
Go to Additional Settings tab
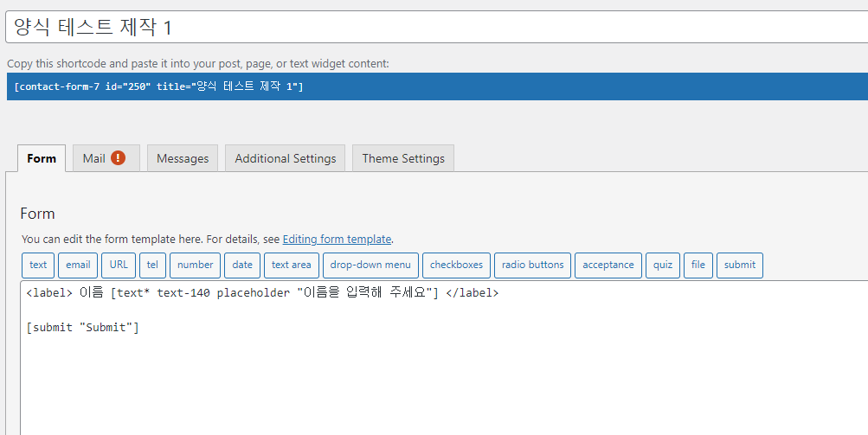click(285, 158)
